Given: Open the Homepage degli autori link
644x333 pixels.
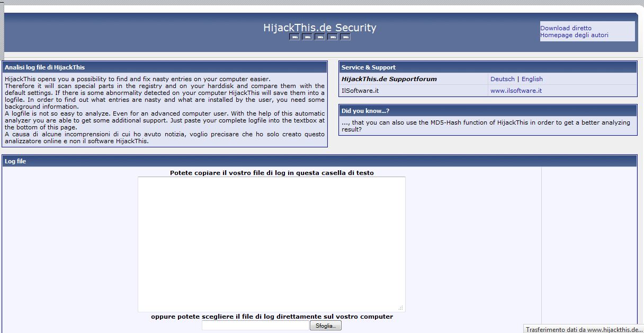Looking at the screenshot, I should click(574, 35).
